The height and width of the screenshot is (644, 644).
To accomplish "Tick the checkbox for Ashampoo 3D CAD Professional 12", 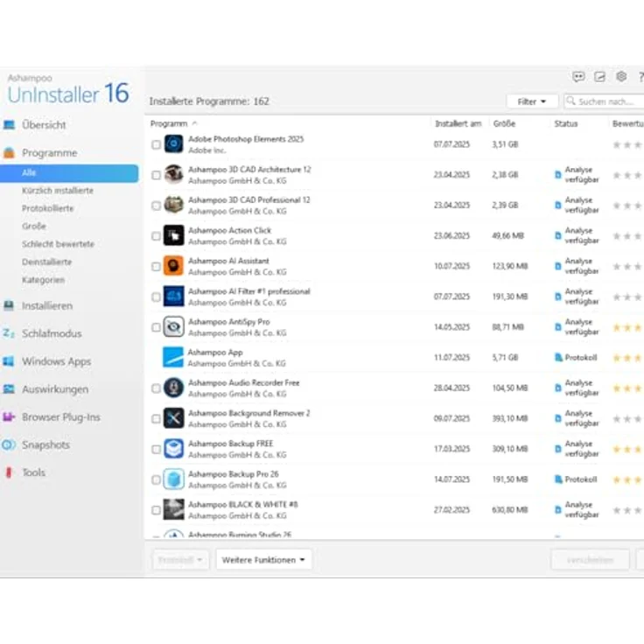I will coord(156,206).
